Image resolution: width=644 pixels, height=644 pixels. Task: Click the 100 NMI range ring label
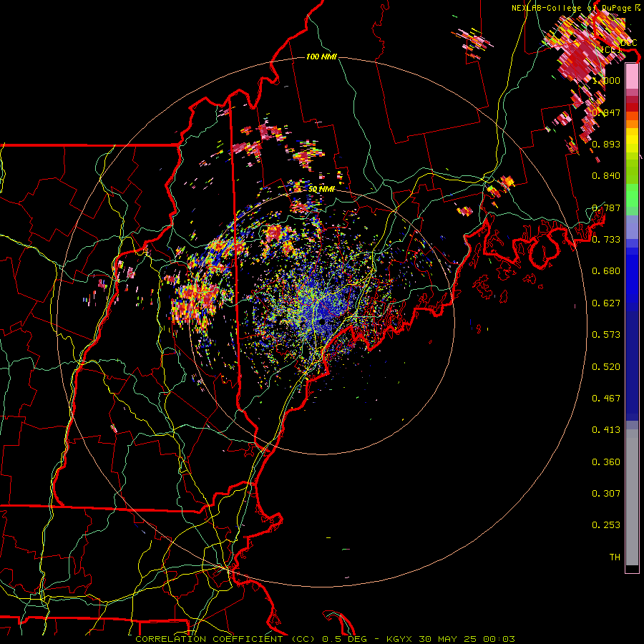coord(321,57)
